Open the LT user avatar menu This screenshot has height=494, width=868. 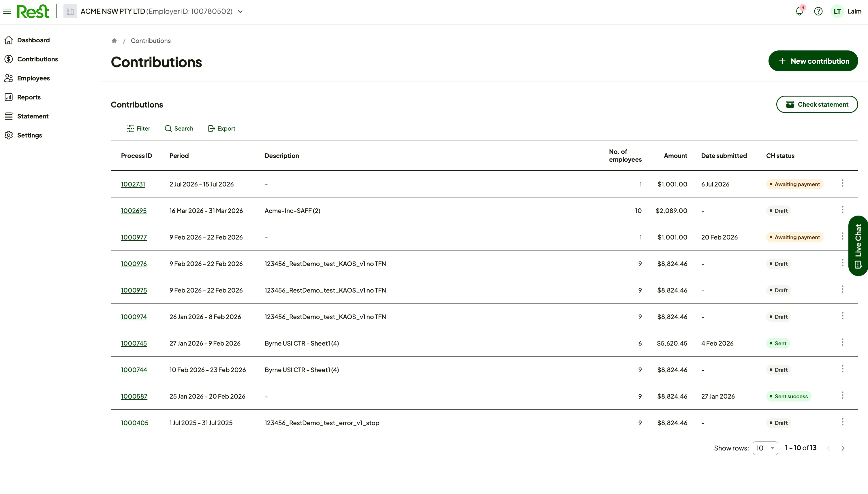[837, 11]
